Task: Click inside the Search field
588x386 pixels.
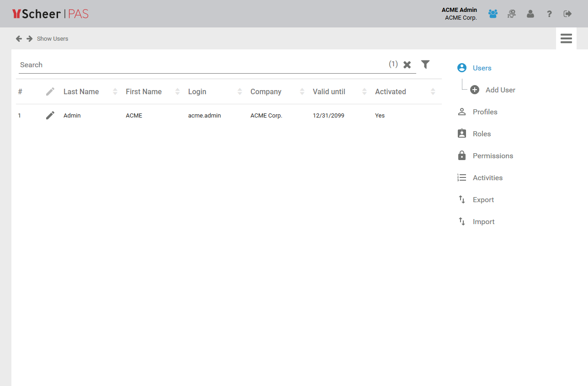Action: [x=183, y=64]
